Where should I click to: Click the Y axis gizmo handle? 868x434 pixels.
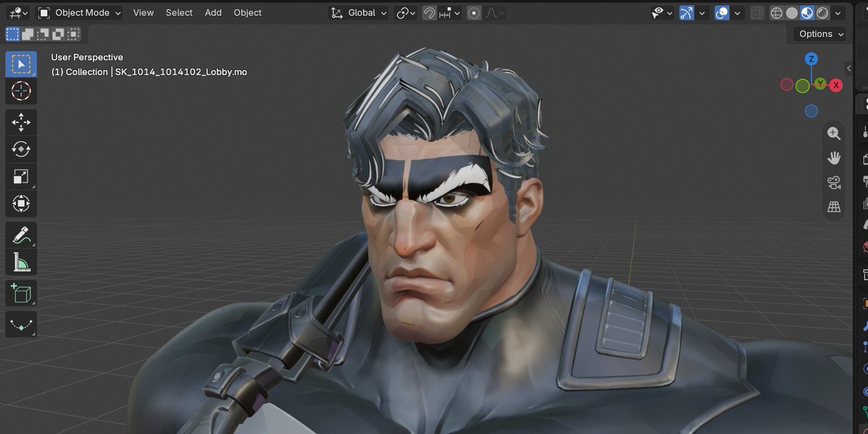coord(820,84)
